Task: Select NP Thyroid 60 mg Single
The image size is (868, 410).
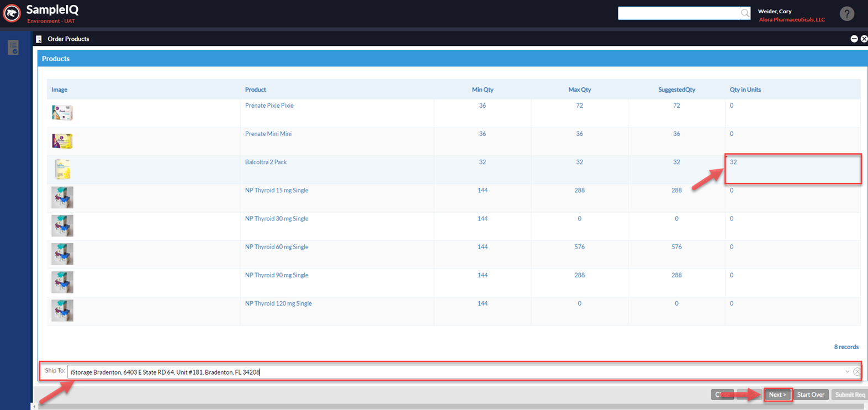Action: 277,246
